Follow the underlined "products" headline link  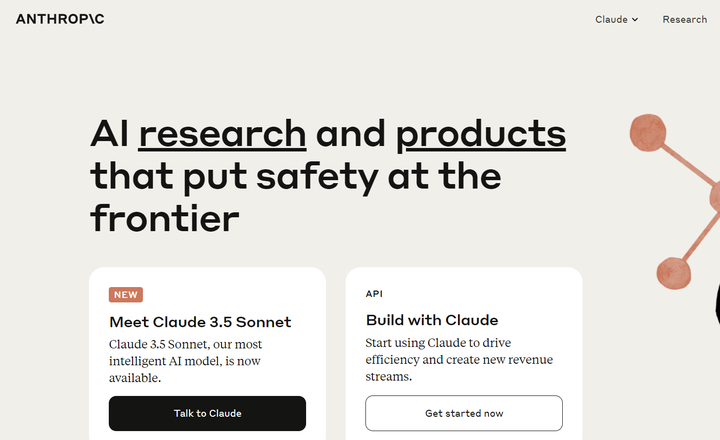pyautogui.click(x=481, y=135)
